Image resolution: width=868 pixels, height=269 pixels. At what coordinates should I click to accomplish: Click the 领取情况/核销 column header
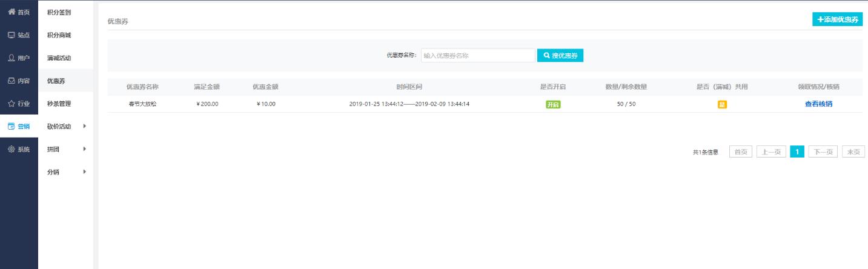tap(818, 87)
